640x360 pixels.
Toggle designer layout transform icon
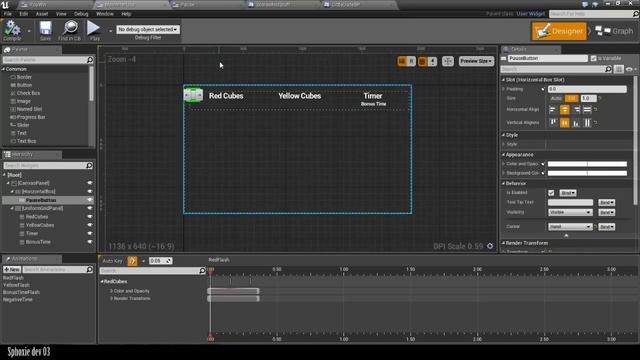pos(448,61)
